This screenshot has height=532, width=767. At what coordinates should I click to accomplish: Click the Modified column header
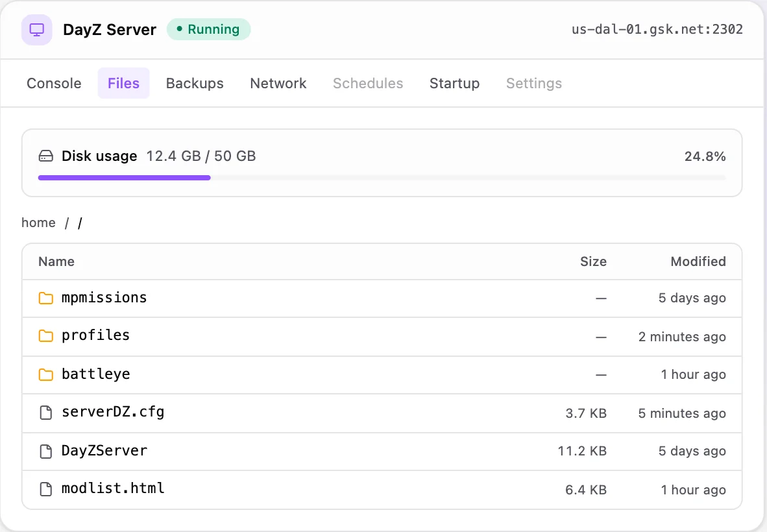point(698,261)
